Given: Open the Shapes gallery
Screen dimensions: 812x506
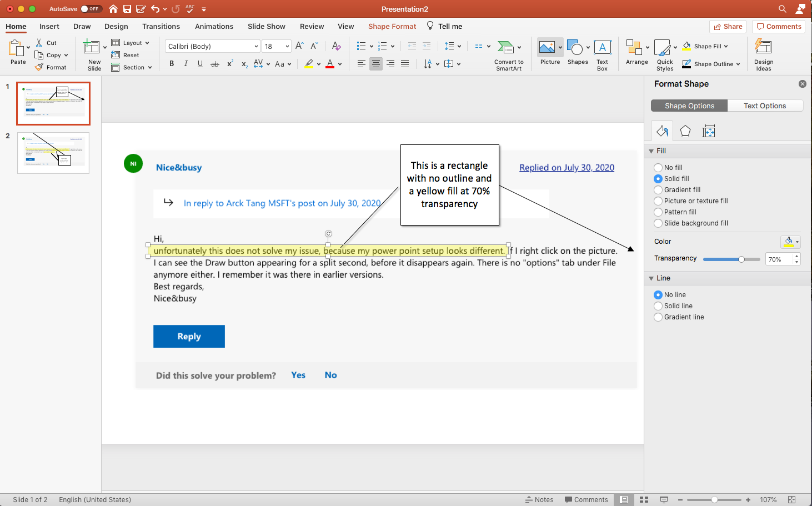Looking at the screenshot, I should 578,53.
